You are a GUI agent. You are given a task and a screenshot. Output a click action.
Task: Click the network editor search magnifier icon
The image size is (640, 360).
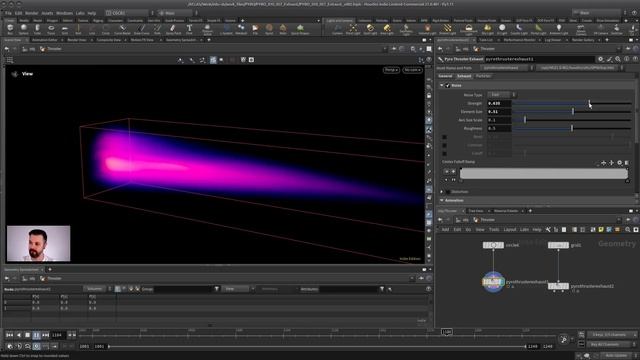[x=628, y=230]
